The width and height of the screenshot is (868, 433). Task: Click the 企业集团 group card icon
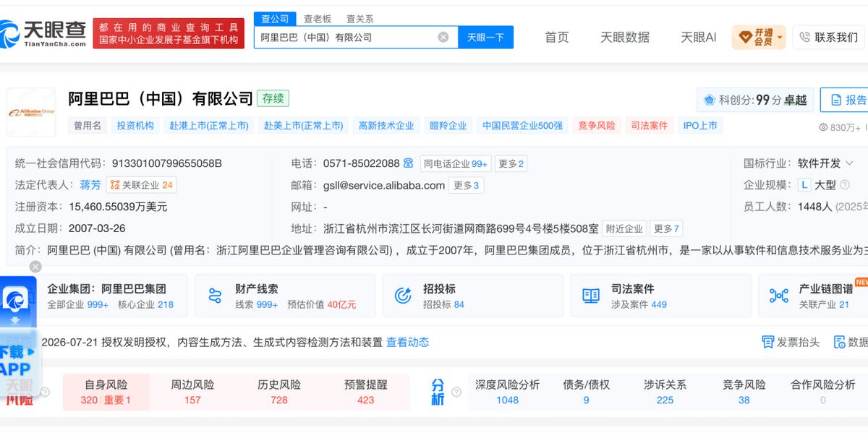tap(27, 296)
